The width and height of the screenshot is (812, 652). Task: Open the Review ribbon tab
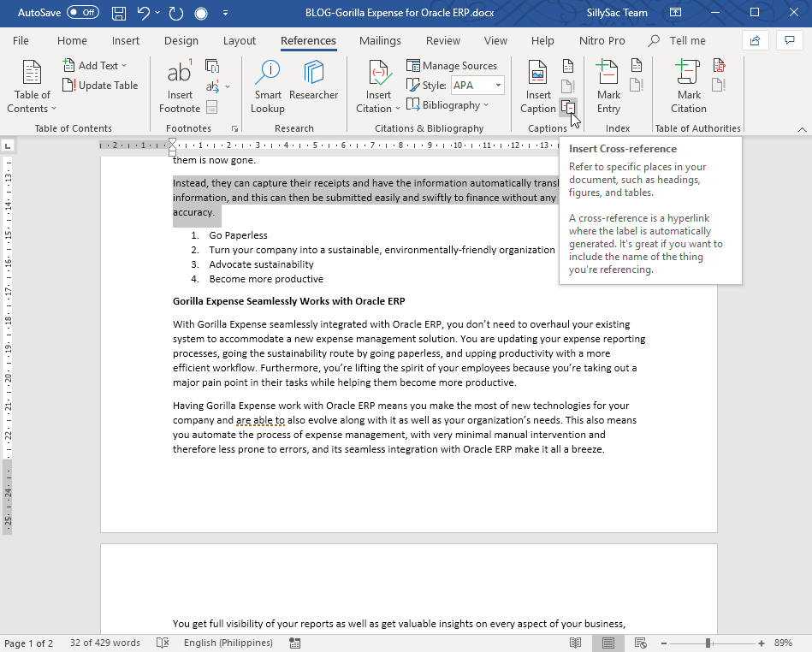[442, 40]
